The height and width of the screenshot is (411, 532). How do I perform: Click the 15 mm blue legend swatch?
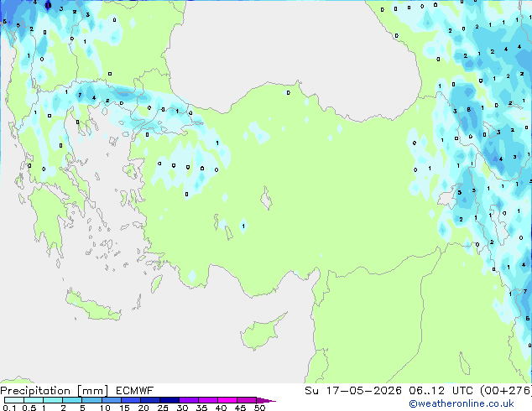click(x=131, y=400)
